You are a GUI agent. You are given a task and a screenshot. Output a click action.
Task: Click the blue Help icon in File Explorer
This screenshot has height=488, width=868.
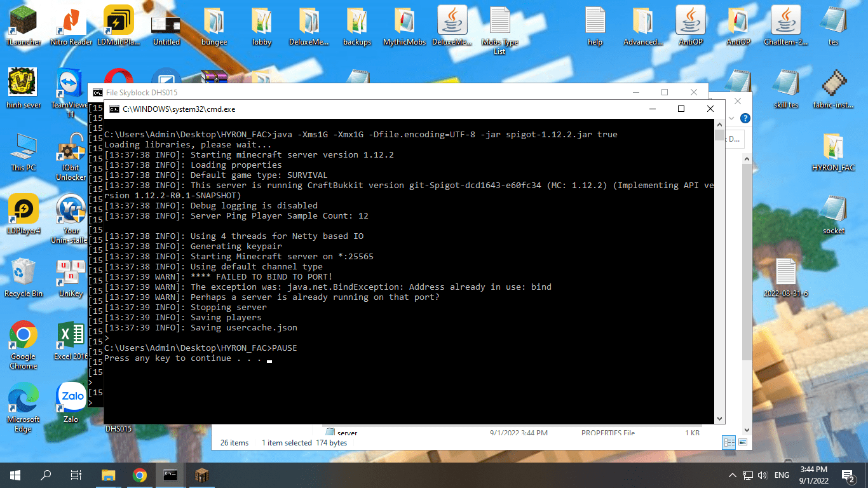click(745, 118)
